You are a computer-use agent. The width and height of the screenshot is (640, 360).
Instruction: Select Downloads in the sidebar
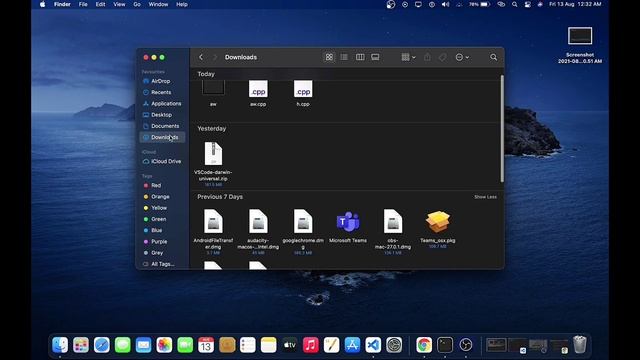162,137
